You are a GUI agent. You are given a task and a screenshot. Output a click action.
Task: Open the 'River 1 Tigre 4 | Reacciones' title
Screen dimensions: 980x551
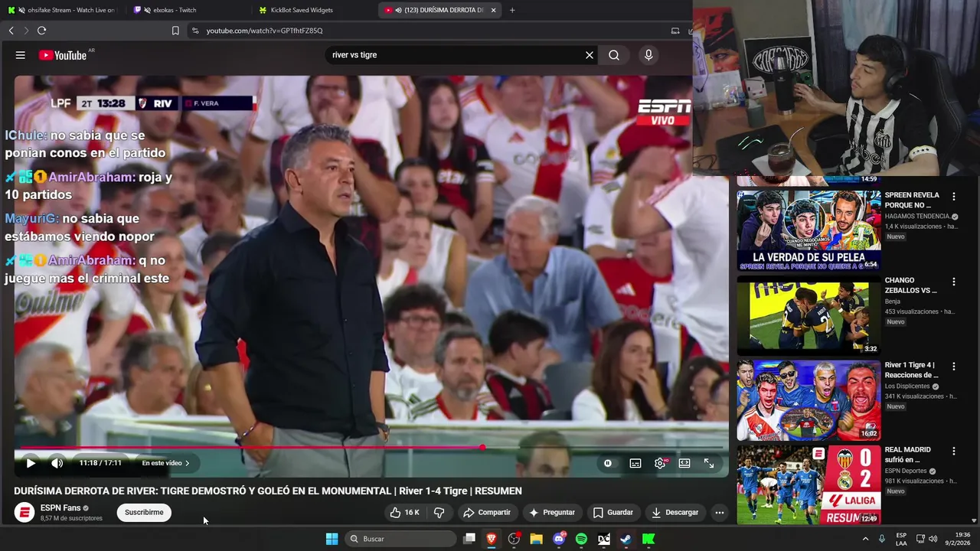pos(911,370)
